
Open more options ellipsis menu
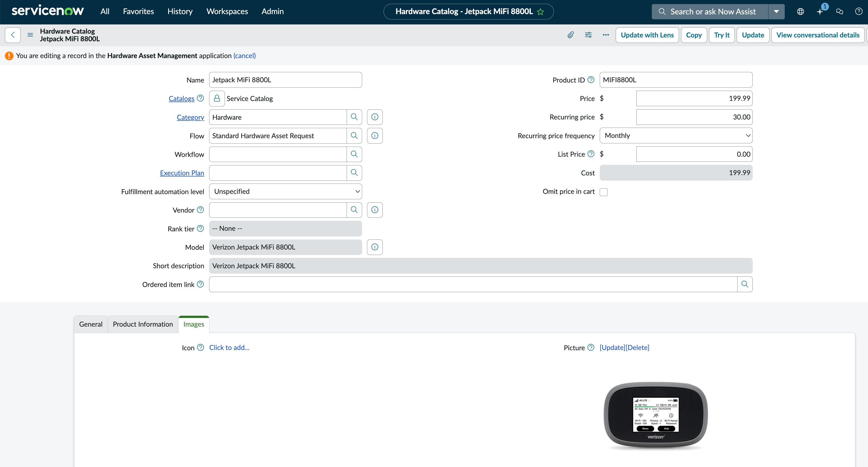606,35
